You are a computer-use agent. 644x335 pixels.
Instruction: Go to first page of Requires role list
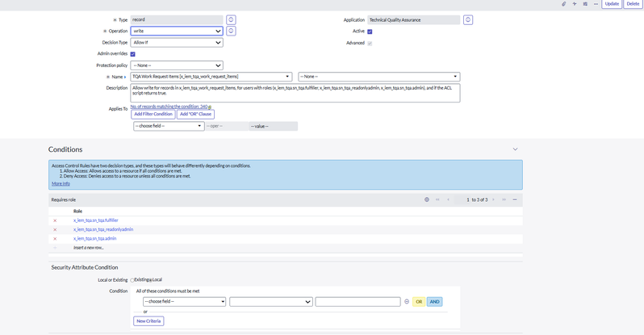[437, 199]
